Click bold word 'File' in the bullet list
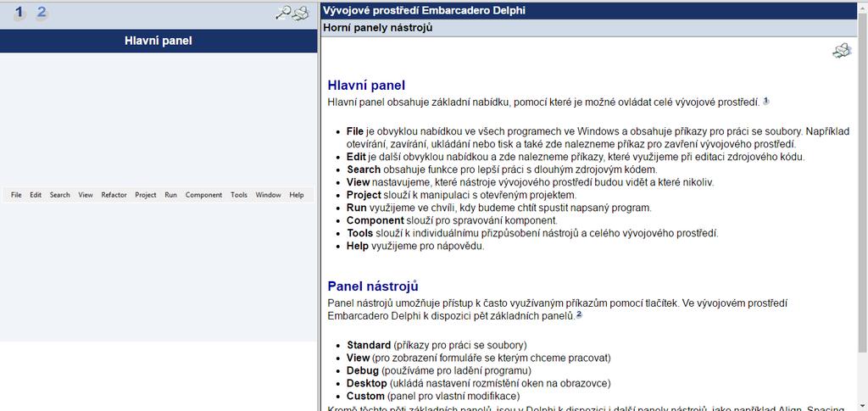The width and height of the screenshot is (868, 411). pos(355,131)
